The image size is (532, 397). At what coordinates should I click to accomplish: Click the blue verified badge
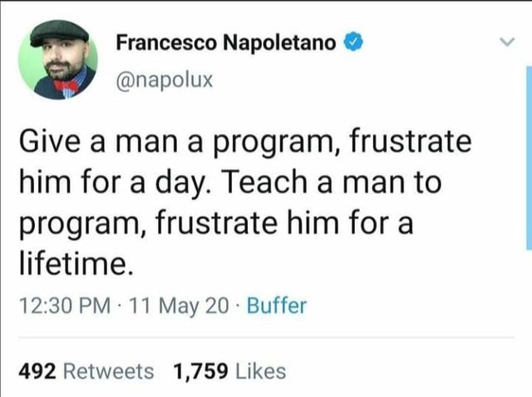(x=352, y=42)
